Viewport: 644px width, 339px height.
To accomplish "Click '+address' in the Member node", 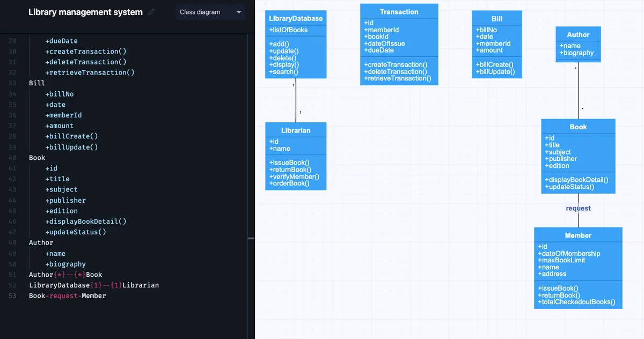I will pyautogui.click(x=552, y=274).
